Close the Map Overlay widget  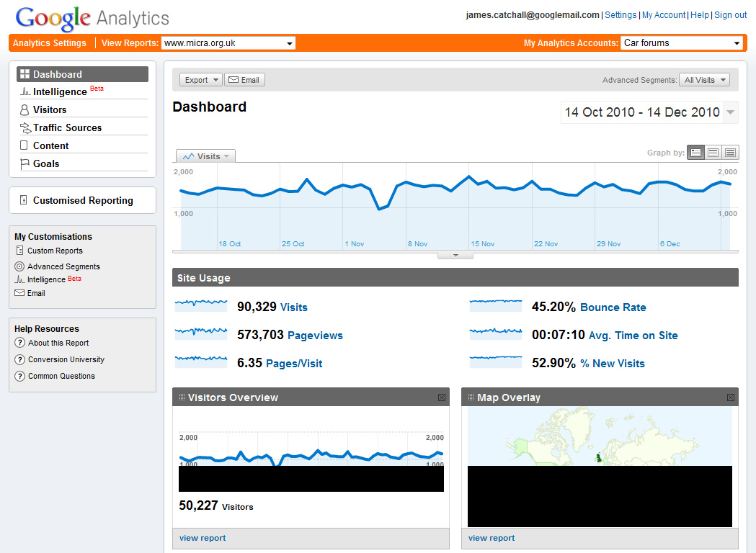(x=731, y=397)
